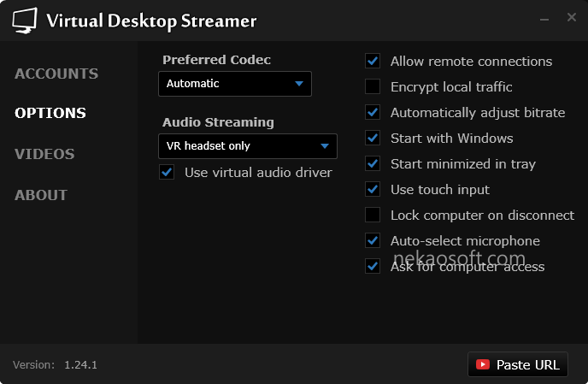
Task: Enable Lock computer on disconnect
Action: tap(373, 215)
